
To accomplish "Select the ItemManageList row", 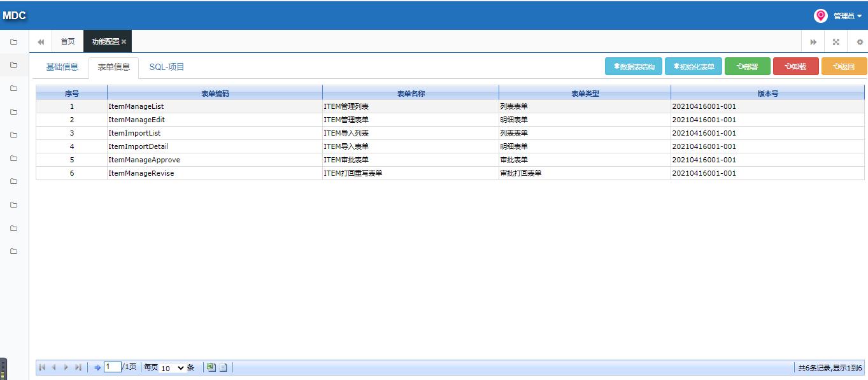I will [x=450, y=106].
